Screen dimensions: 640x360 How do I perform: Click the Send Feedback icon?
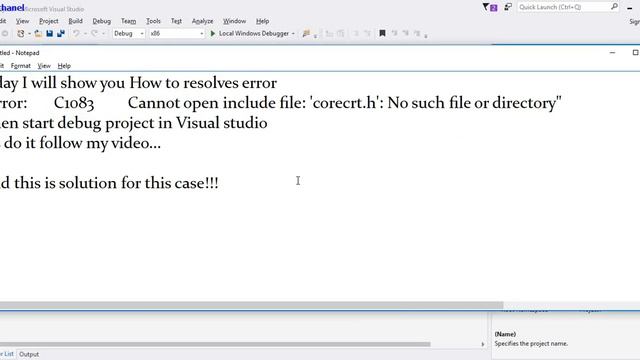(x=508, y=7)
